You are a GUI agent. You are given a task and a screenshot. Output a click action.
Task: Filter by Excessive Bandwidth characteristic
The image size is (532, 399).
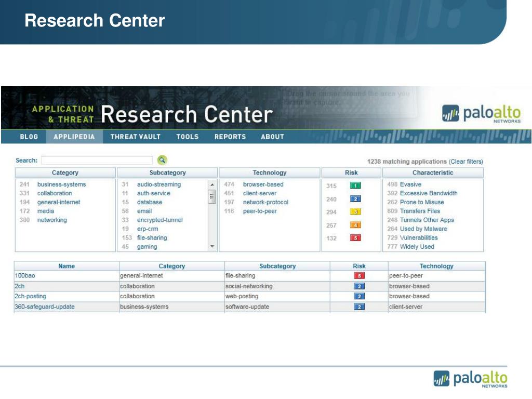[429, 193]
